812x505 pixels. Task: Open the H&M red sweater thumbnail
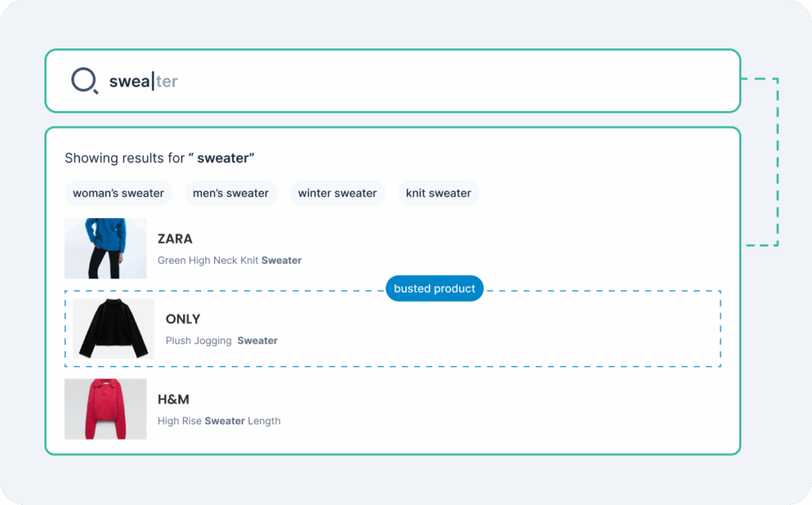[105, 408]
